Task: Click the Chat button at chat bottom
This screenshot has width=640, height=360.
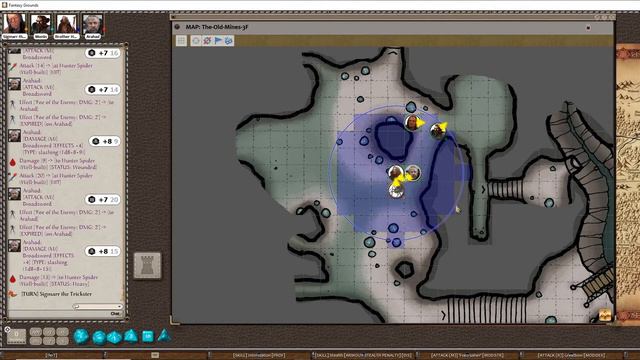Action: coord(116,313)
